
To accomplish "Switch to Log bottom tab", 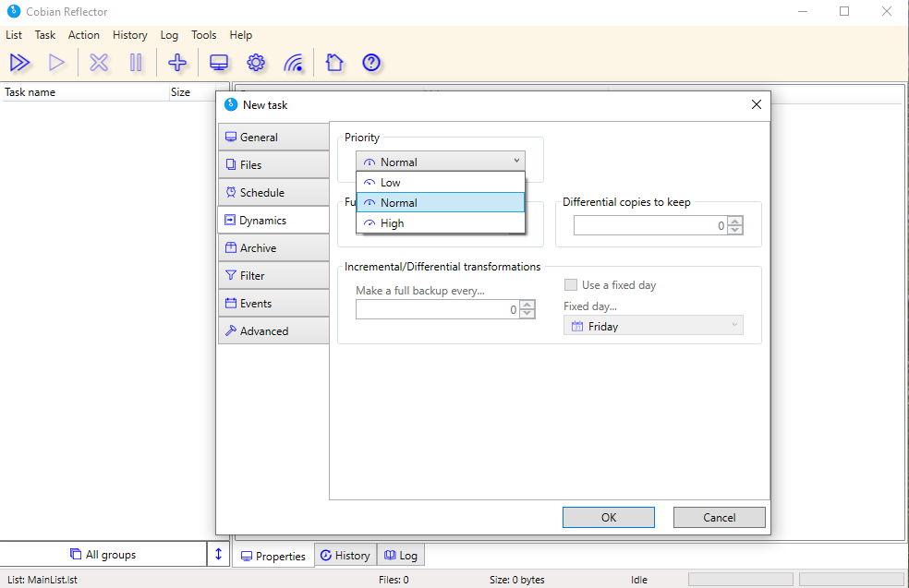I will [x=401, y=555].
